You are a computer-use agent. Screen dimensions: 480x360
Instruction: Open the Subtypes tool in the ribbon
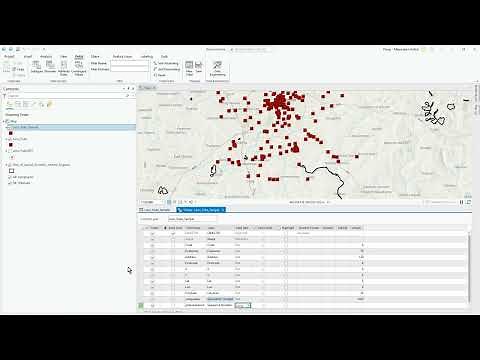click(37, 67)
